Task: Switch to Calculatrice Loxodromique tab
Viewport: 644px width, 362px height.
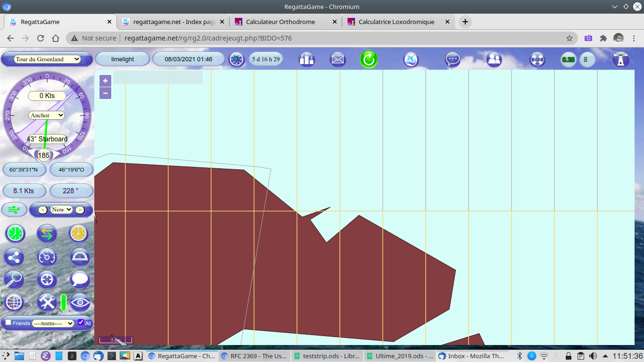Action: tap(398, 22)
